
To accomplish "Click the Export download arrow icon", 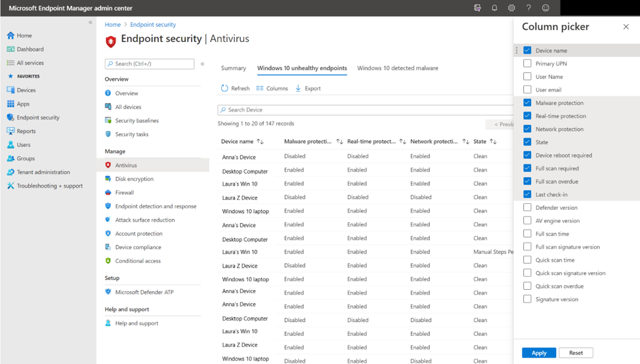I will coord(298,88).
